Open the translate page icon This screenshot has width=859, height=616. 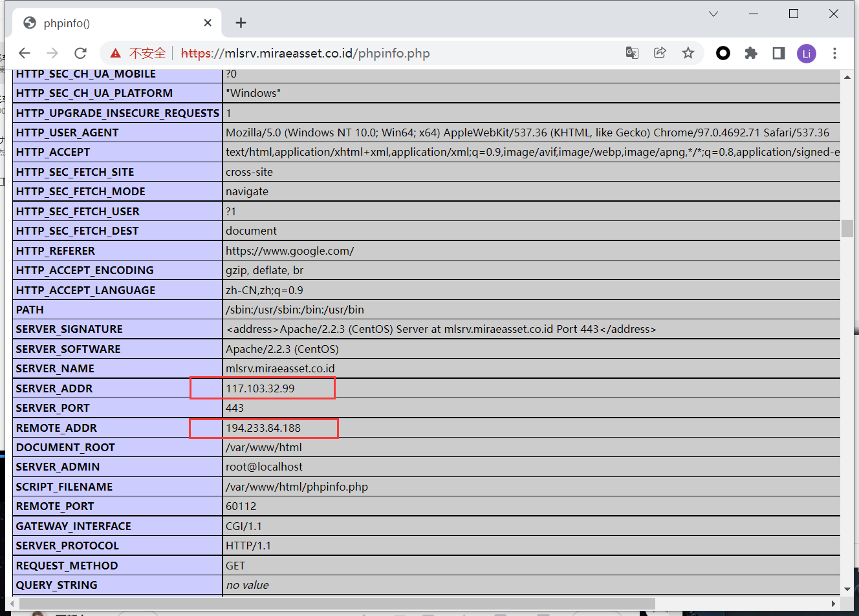(632, 53)
